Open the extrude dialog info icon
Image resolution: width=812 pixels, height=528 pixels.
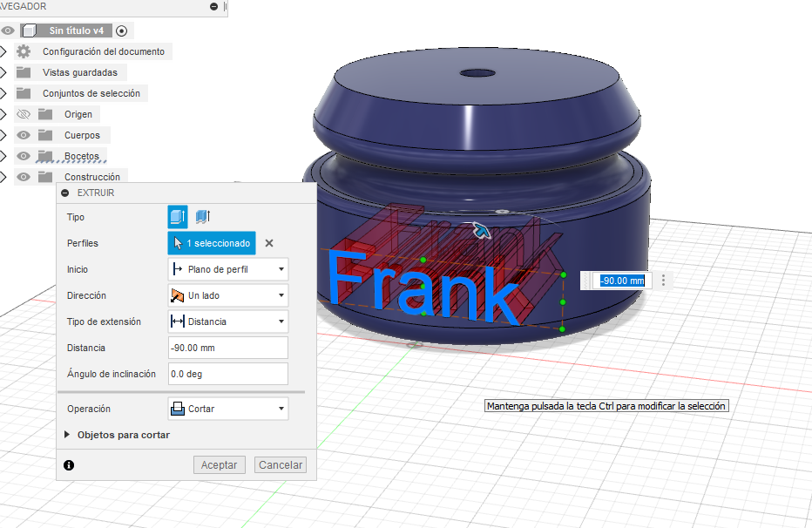click(69, 465)
